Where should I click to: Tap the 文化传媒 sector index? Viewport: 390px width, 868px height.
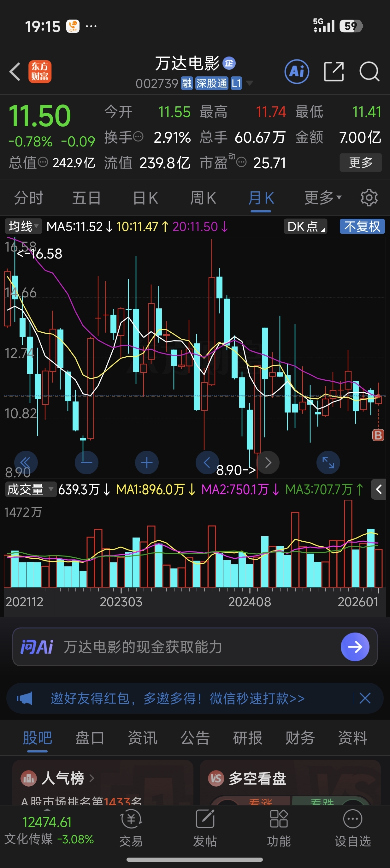tap(49, 830)
